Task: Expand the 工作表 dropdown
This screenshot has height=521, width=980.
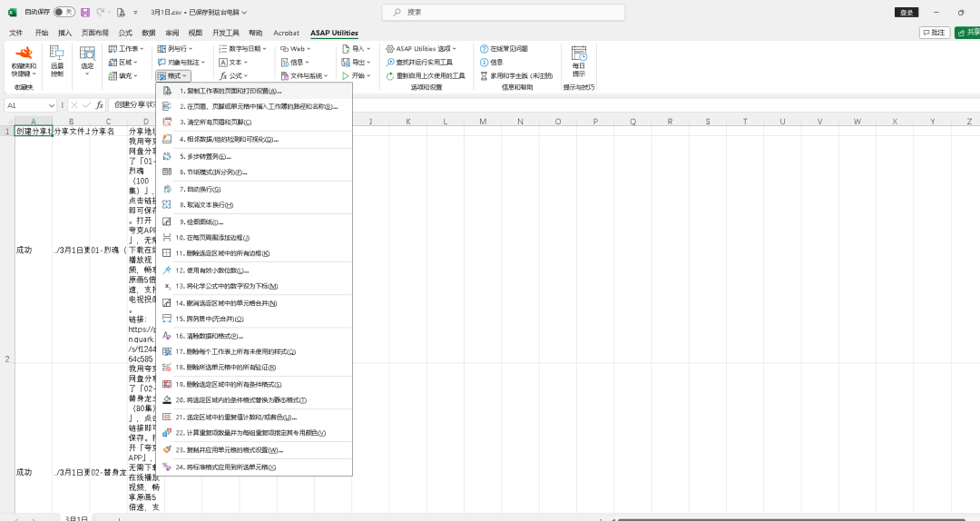Action: point(125,48)
